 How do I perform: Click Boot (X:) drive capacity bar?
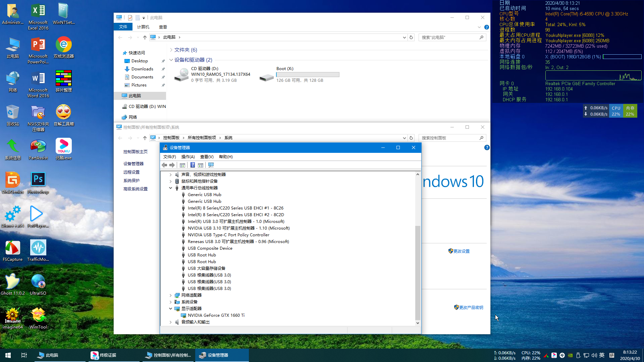(308, 75)
